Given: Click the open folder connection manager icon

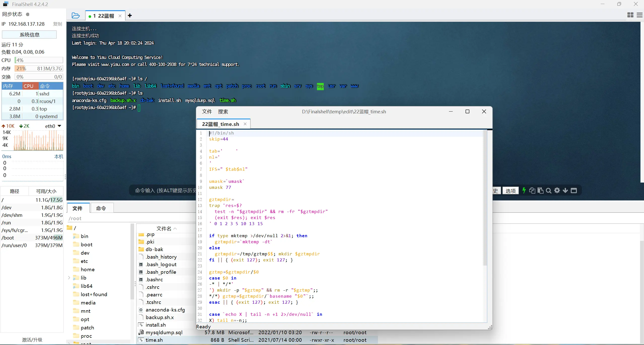Looking at the screenshot, I should tap(75, 16).
